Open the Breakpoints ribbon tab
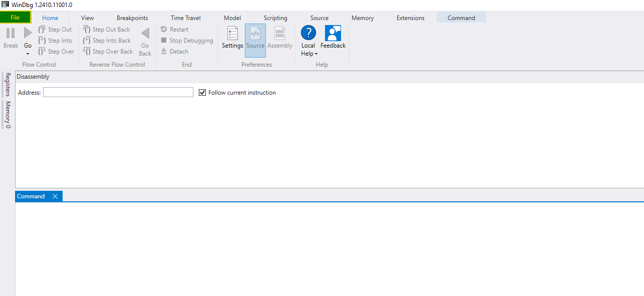 [132, 18]
